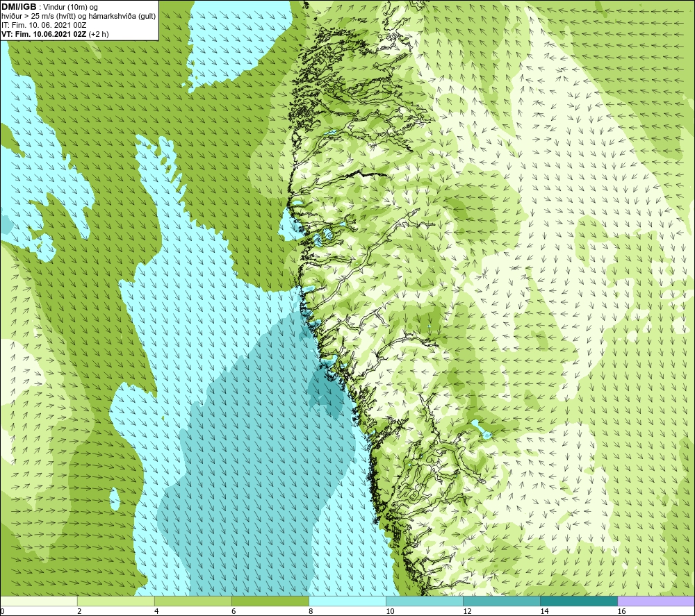The image size is (695, 616).
Task: Click the 8–10 m/s light cyan swatch
Action: 347,601
